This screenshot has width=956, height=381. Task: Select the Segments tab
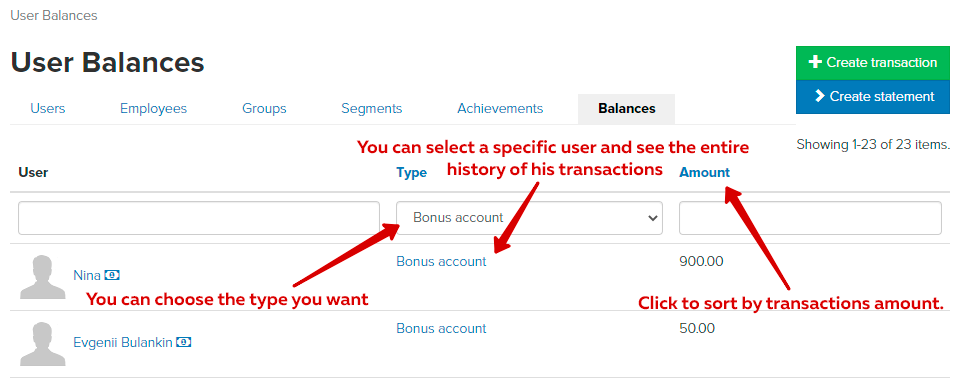[371, 109]
